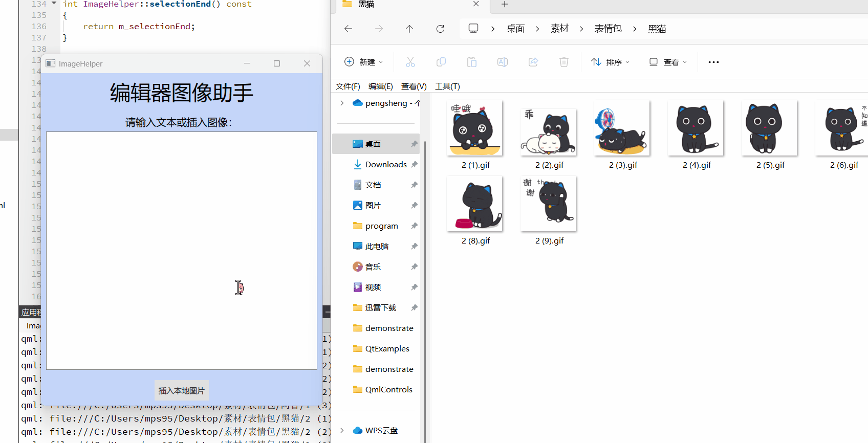868x443 pixels.
Task: Click the Rename icon in toolbar
Action: [x=503, y=62]
